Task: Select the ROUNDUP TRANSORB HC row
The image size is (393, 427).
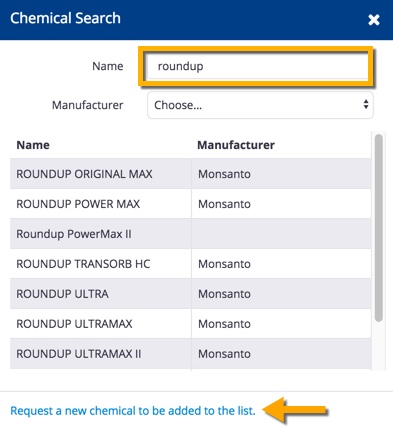Action: click(190, 264)
